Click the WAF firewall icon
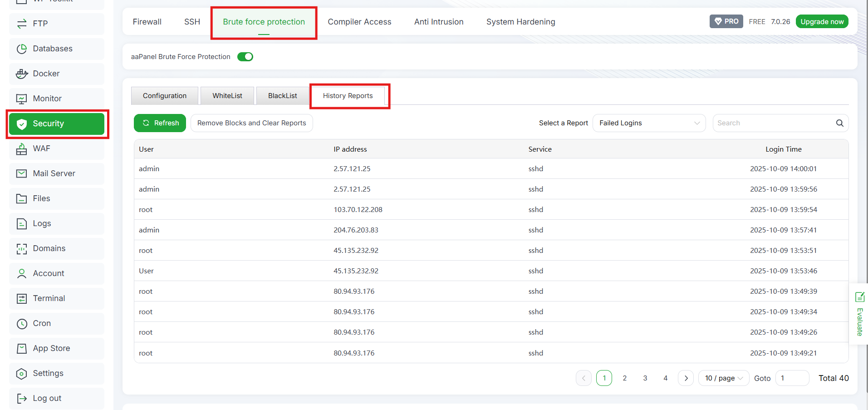Viewport: 868px width, 410px height. (x=21, y=148)
